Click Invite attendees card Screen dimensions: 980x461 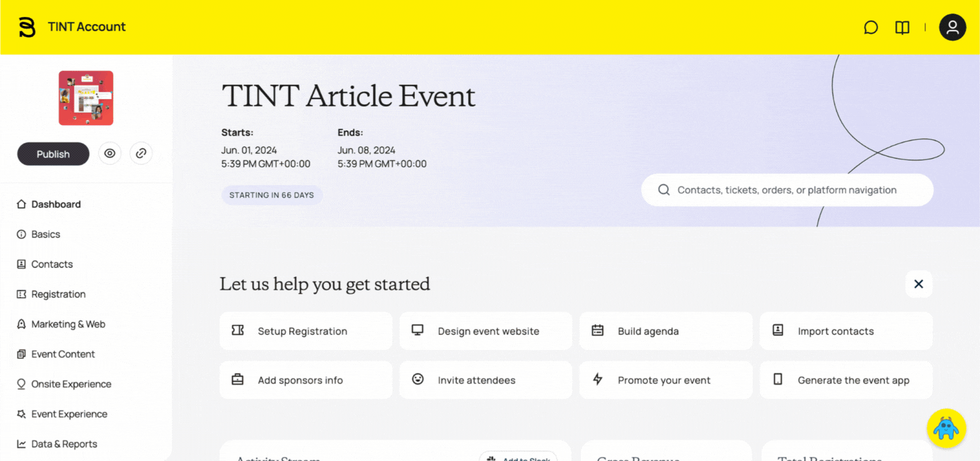[486, 380]
